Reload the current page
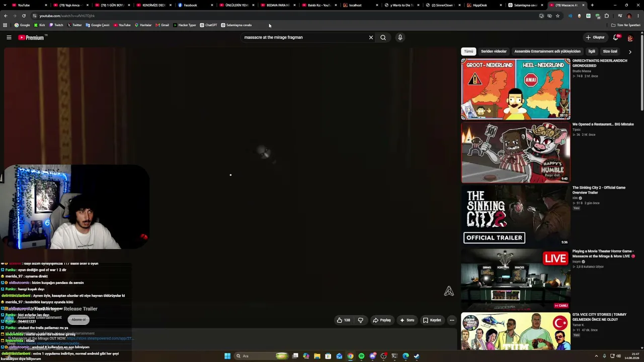Screen dimensions: 644x362 (x=24, y=16)
